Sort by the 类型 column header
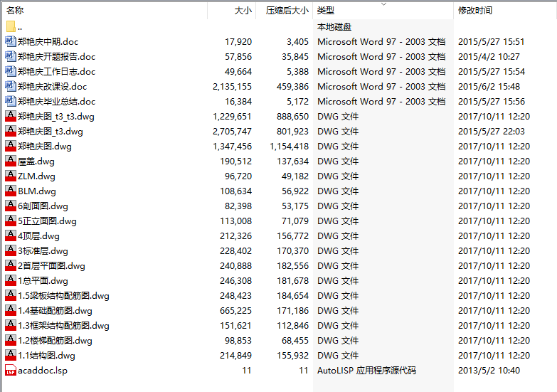This screenshot has width=557, height=392. [x=383, y=10]
